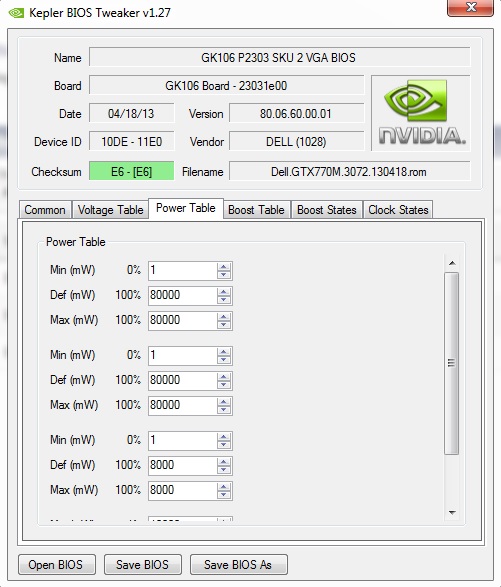Open the Boost States tab

coord(327,210)
